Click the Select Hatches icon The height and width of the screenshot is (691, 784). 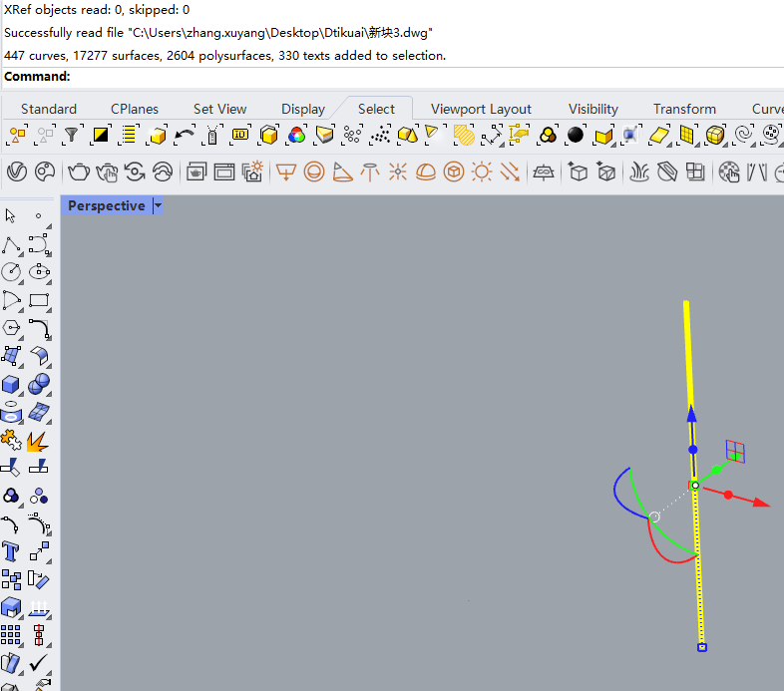[464, 135]
